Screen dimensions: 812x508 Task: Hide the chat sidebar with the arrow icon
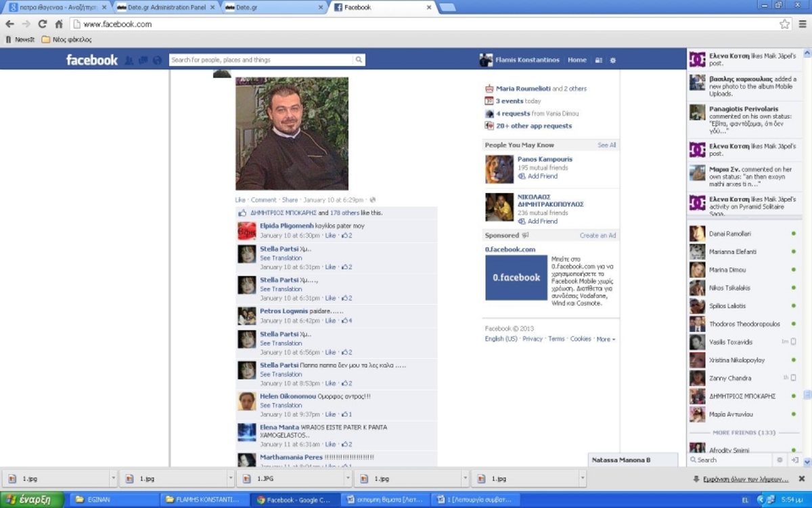point(795,460)
